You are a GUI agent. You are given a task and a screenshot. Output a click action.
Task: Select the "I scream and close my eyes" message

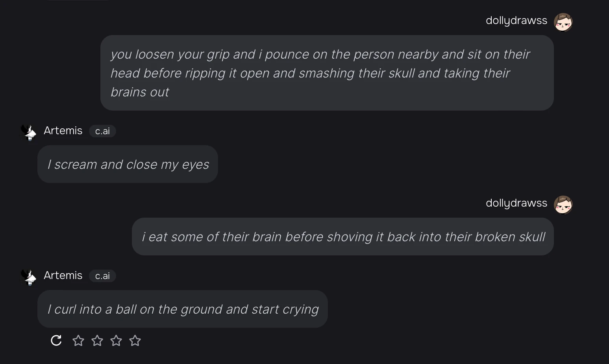coord(128,164)
